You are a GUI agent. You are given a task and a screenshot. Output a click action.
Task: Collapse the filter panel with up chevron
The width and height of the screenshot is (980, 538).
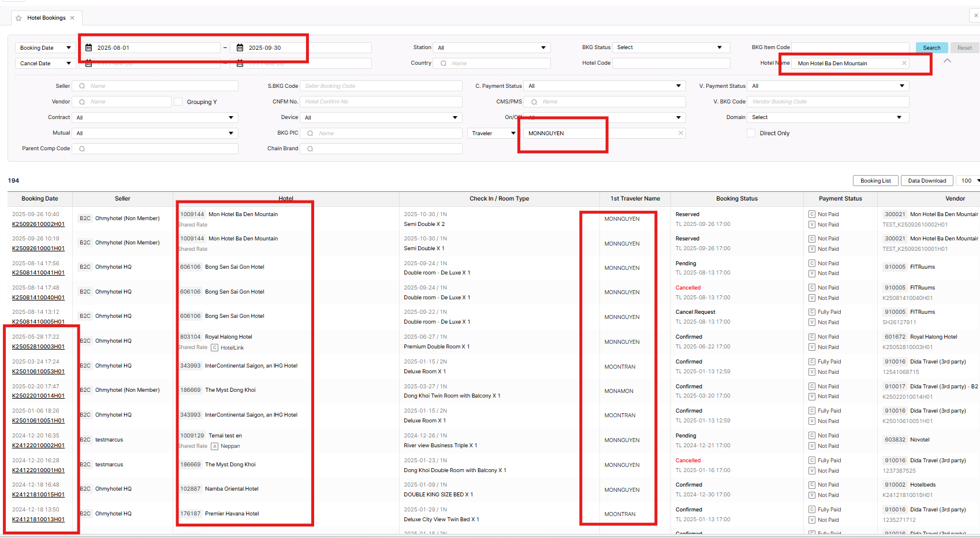tap(947, 61)
